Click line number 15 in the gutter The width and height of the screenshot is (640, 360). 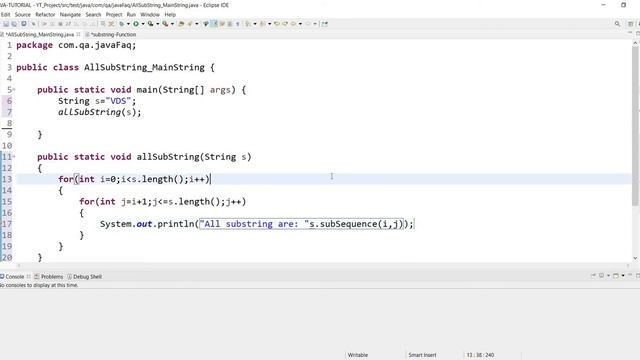(x=7, y=201)
